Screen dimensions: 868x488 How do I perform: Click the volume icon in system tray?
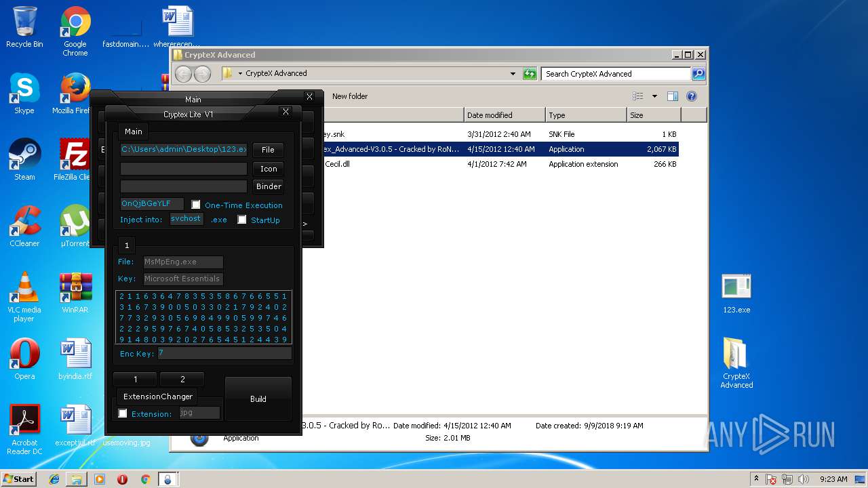tap(804, 479)
